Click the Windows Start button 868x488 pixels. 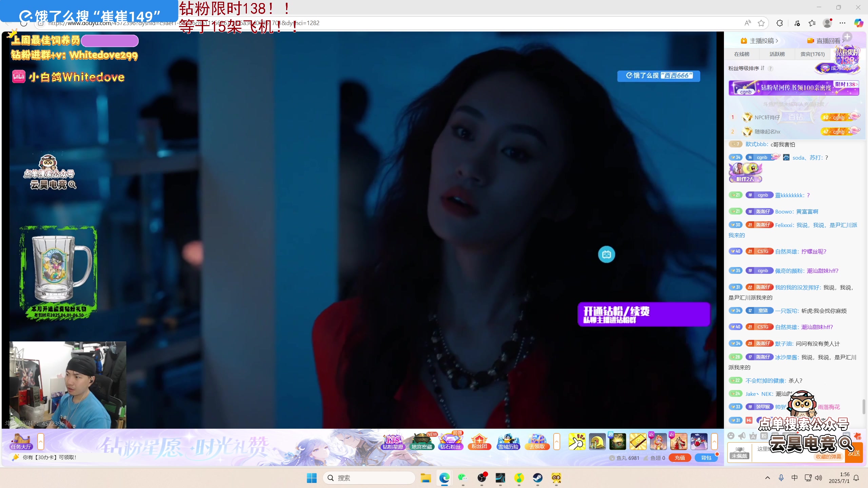[312, 478]
